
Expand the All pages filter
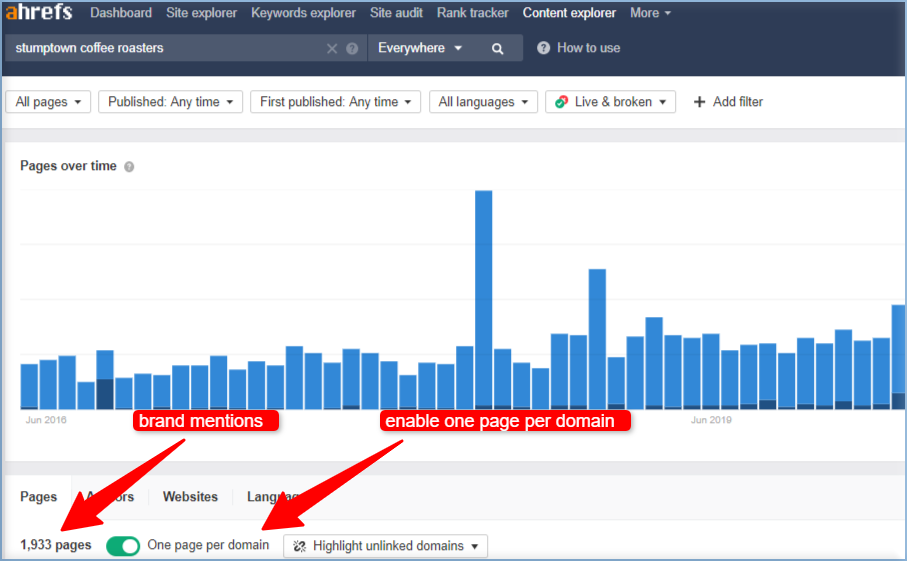(48, 102)
